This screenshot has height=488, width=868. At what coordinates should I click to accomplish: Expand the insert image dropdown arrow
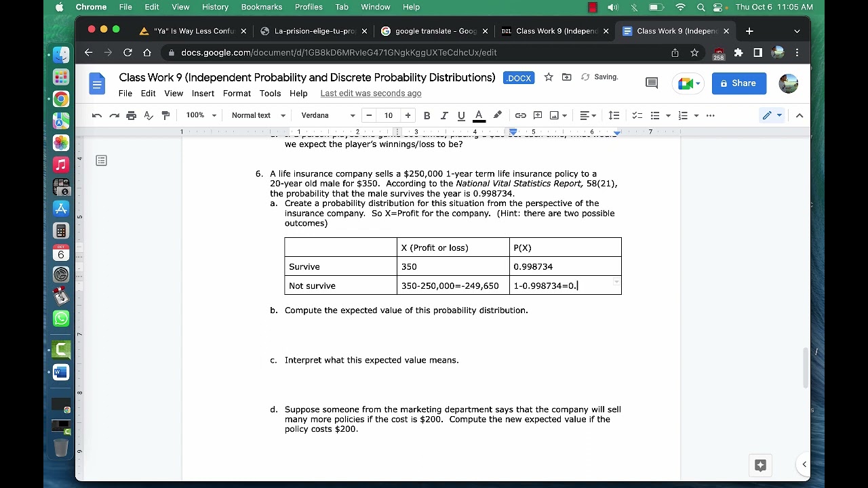tap(564, 115)
